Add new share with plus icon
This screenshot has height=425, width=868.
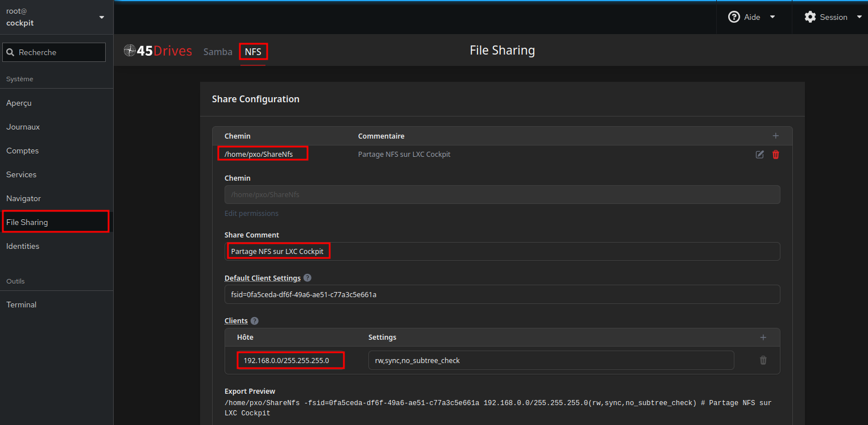point(775,136)
